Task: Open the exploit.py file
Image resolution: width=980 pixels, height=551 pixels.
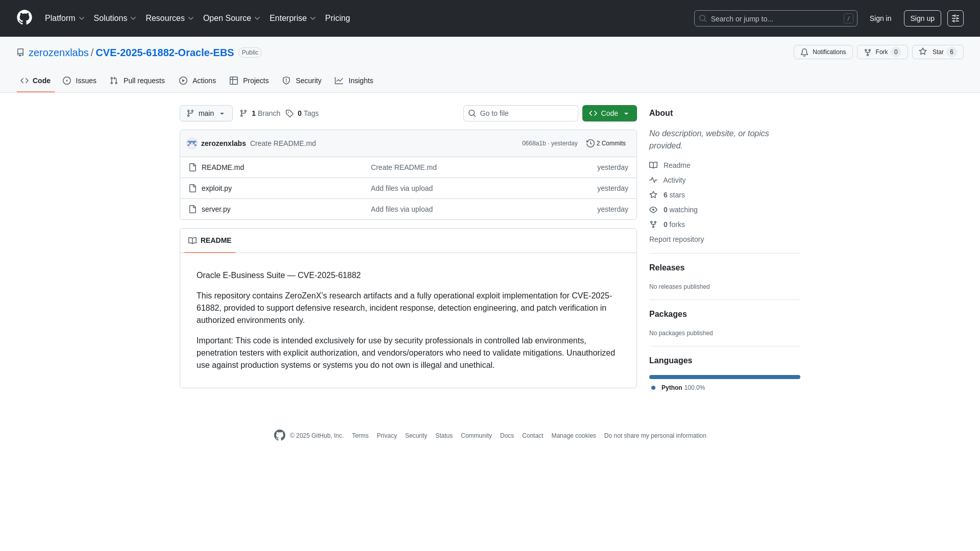Action: click(x=216, y=188)
